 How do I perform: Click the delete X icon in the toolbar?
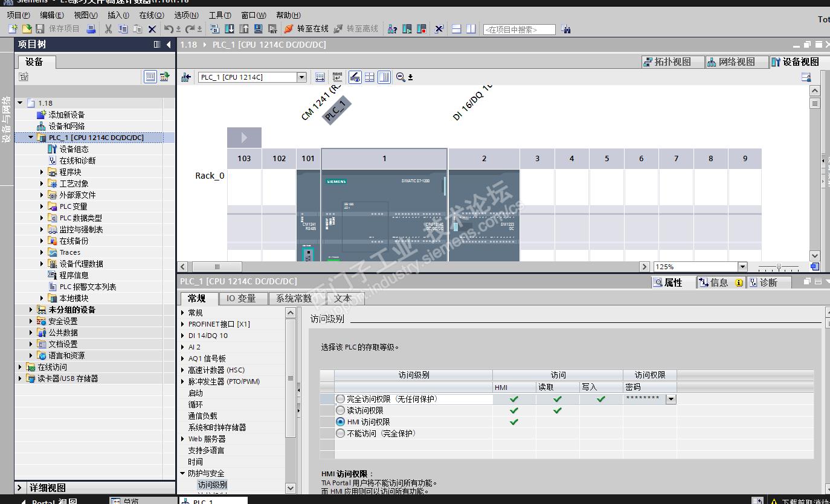(x=152, y=29)
